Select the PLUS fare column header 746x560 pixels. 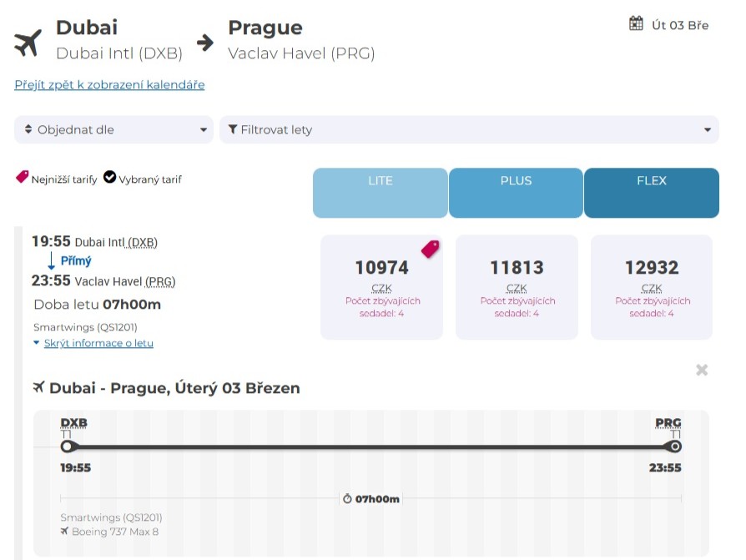(x=516, y=193)
